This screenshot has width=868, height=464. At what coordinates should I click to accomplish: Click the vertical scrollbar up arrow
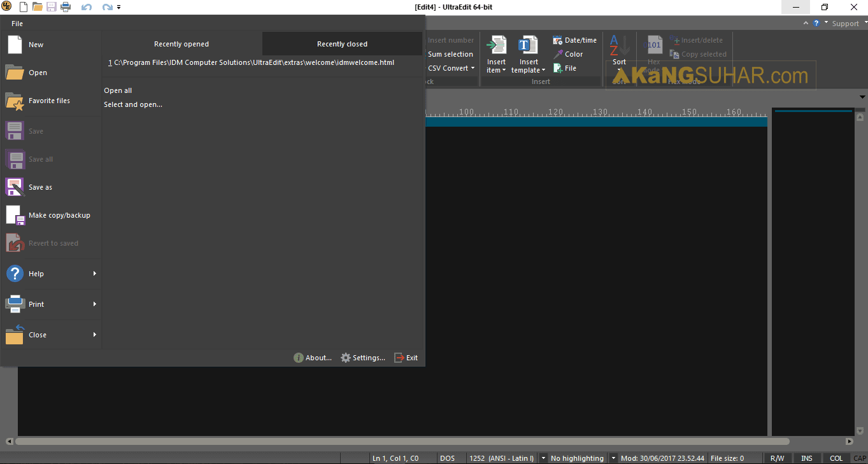click(860, 117)
